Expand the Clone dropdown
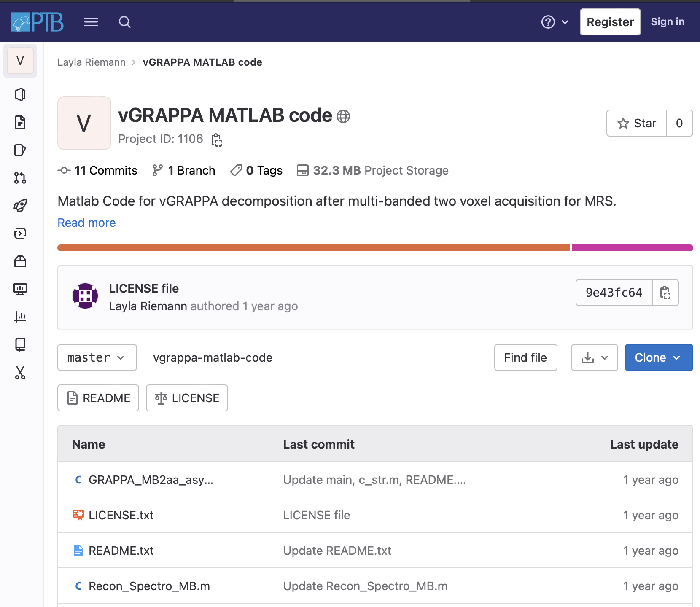 click(658, 357)
